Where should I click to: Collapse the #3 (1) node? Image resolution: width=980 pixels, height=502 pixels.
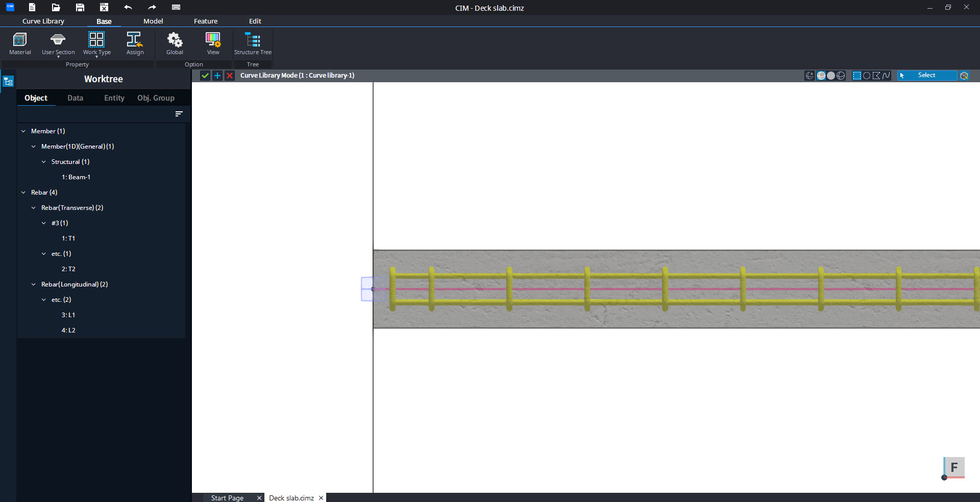[43, 223]
